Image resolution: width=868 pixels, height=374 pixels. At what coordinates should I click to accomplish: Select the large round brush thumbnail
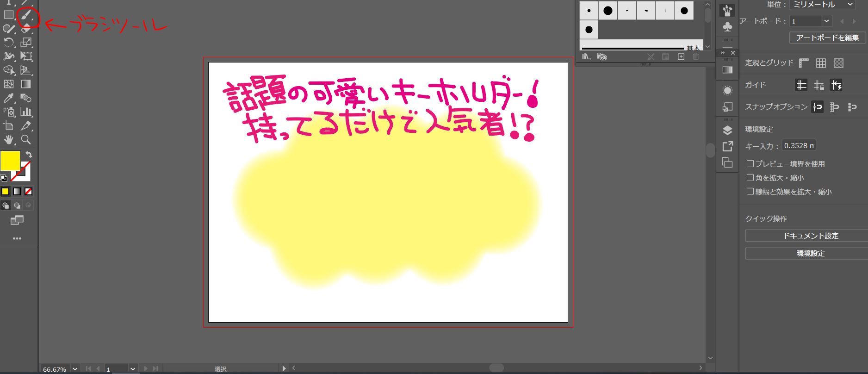coord(608,11)
